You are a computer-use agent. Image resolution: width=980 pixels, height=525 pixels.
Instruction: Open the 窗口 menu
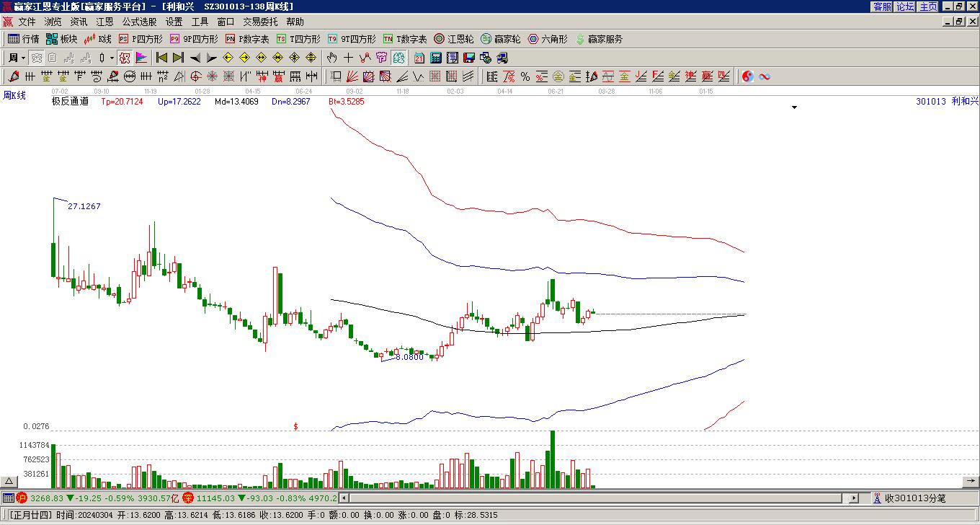[226, 22]
